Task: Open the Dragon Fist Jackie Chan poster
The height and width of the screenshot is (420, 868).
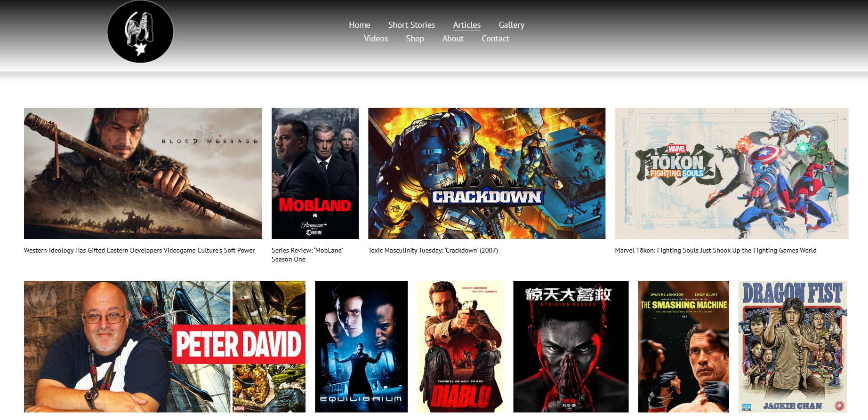Action: (x=793, y=347)
